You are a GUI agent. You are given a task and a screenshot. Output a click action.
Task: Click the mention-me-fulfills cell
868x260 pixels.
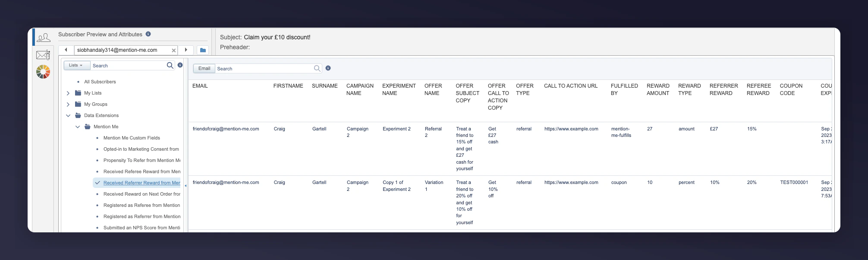click(621, 132)
